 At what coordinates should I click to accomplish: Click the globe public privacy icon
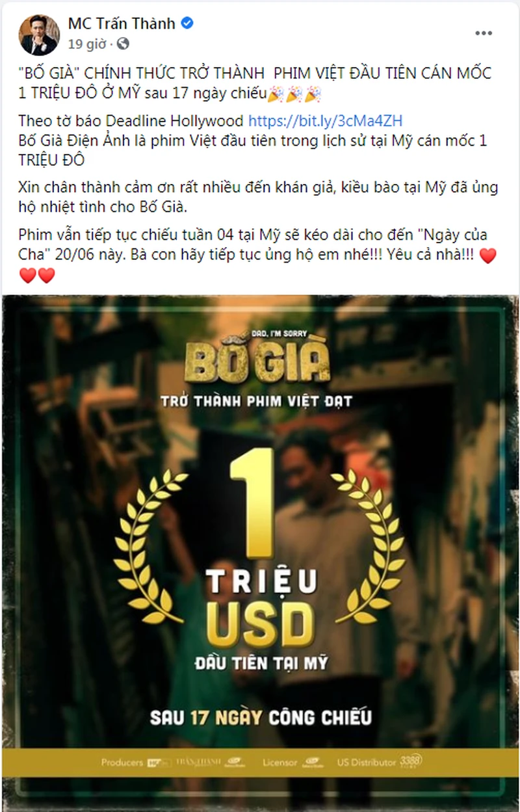[123, 44]
